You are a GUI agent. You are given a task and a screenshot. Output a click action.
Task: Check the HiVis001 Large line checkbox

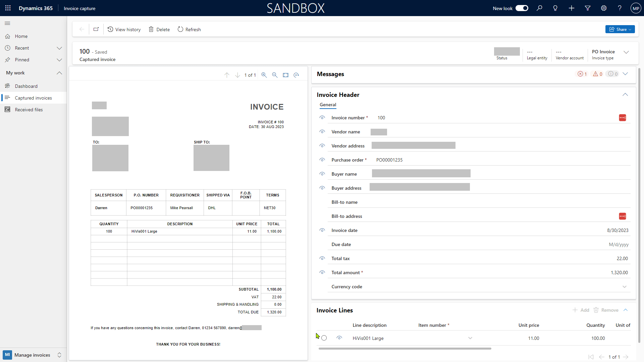point(324,338)
